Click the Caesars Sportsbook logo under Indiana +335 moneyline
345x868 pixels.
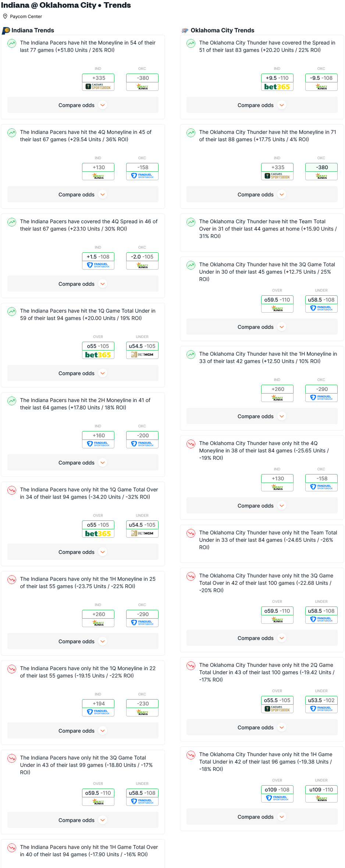coord(98,87)
